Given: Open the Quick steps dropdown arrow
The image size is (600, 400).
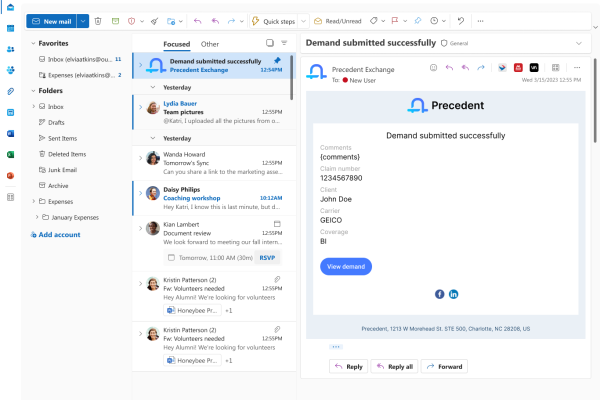Looking at the screenshot, I should click(303, 21).
